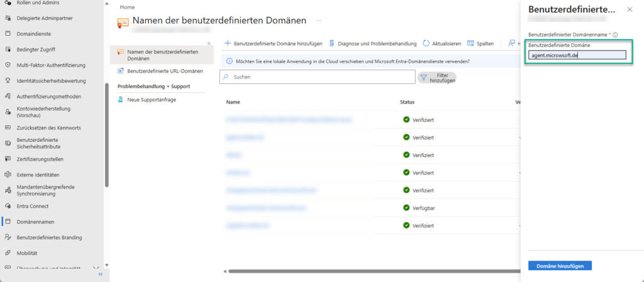Open Benutzerdefinierte URL-Domänen menu item
Screen dimensions: 644x282
pos(165,71)
